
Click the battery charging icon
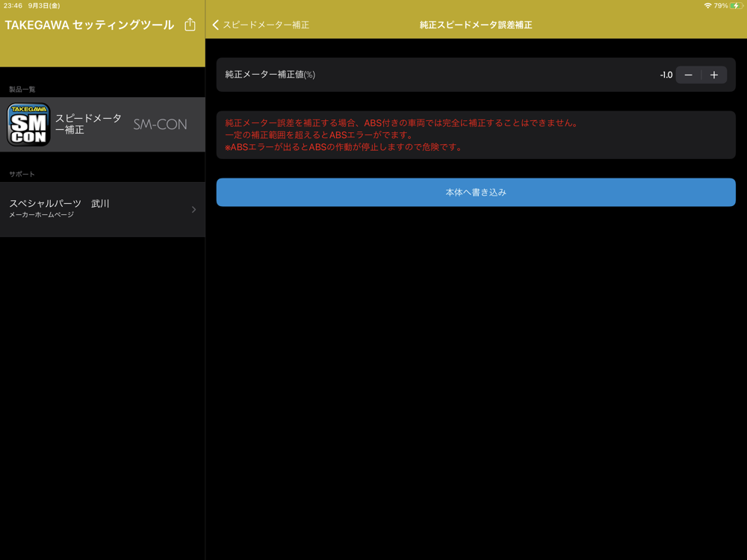point(737,6)
